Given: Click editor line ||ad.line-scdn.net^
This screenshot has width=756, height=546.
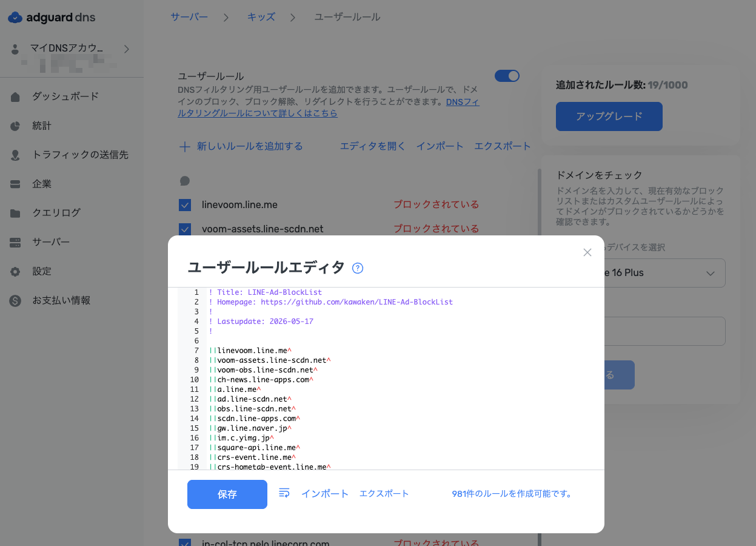Looking at the screenshot, I should tap(250, 399).
